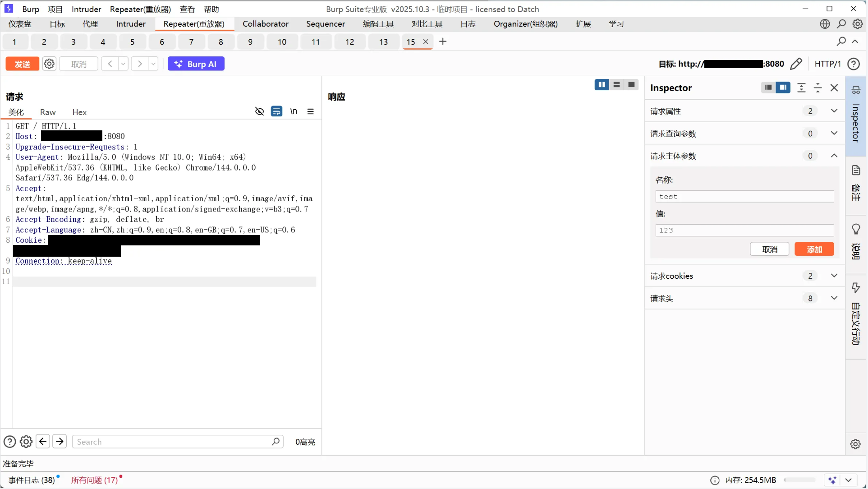Open Repeater send options gear
The image size is (868, 489).
point(49,64)
